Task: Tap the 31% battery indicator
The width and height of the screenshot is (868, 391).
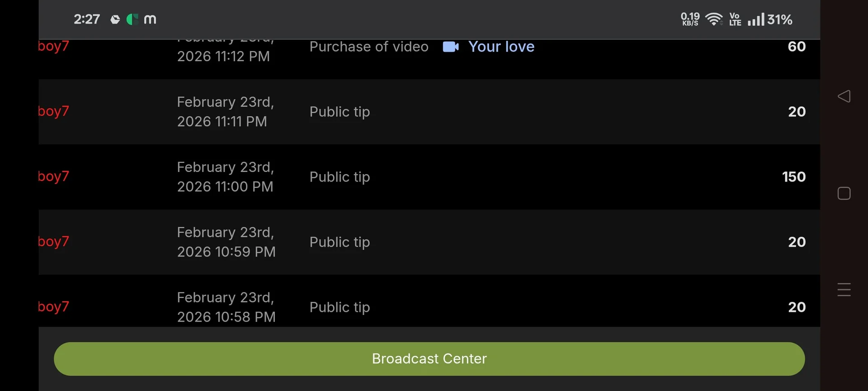Action: 780,19
